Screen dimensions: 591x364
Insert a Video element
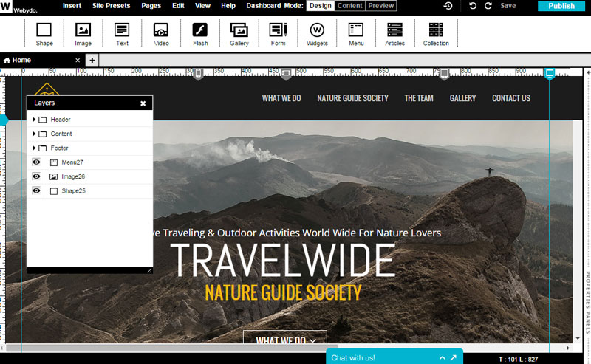pyautogui.click(x=161, y=34)
